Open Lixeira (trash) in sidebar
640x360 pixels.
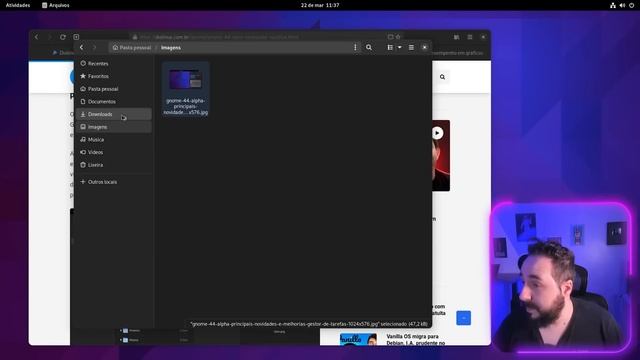pyautogui.click(x=113, y=165)
